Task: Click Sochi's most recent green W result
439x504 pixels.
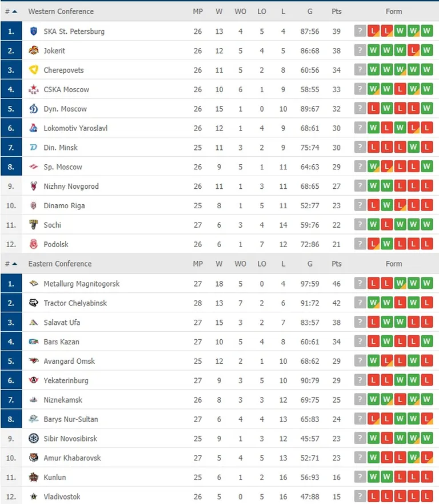Action: pos(426,225)
